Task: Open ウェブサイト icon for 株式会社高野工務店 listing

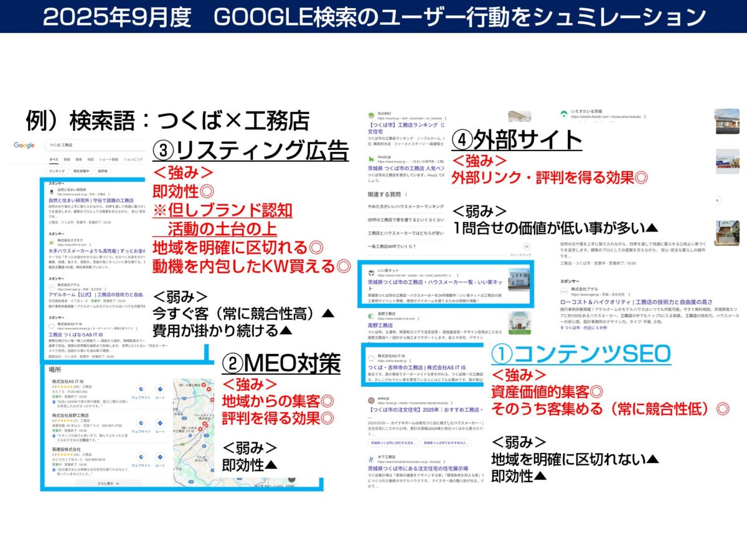Action: pos(141,424)
